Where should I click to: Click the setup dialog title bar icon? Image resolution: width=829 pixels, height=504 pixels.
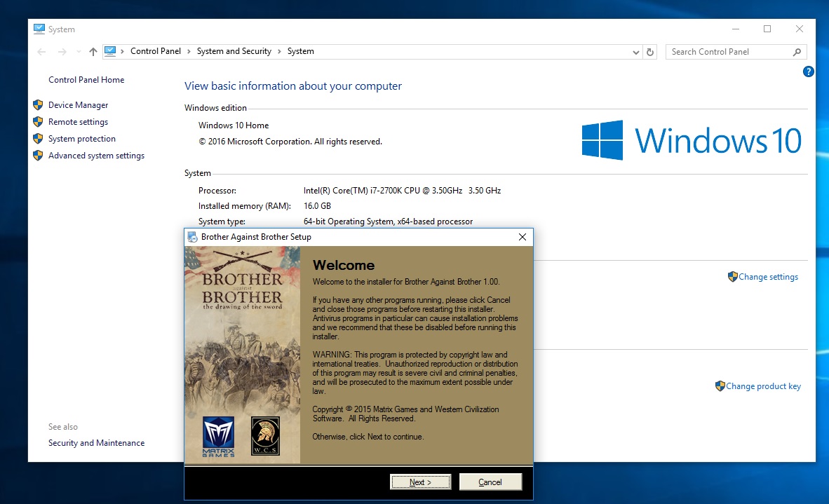[x=192, y=237]
